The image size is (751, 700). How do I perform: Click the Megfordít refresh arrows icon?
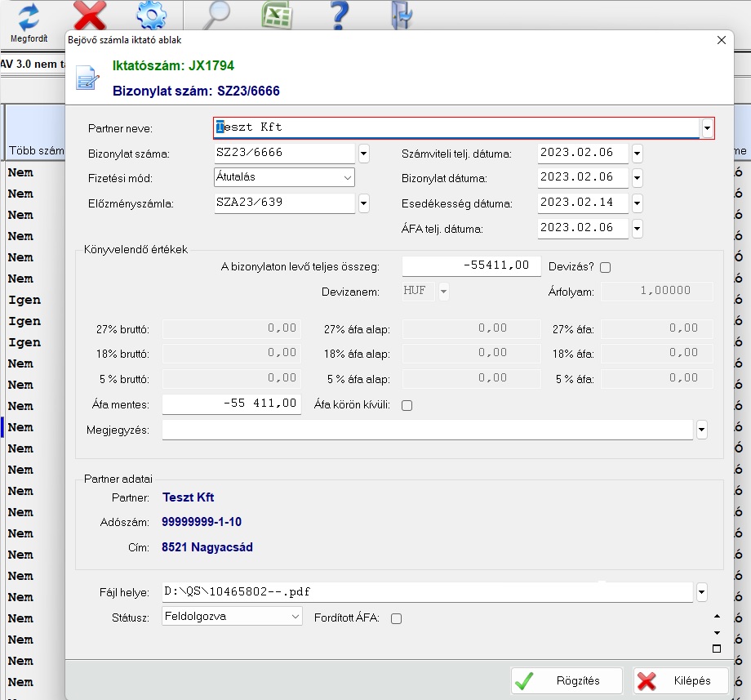29,16
